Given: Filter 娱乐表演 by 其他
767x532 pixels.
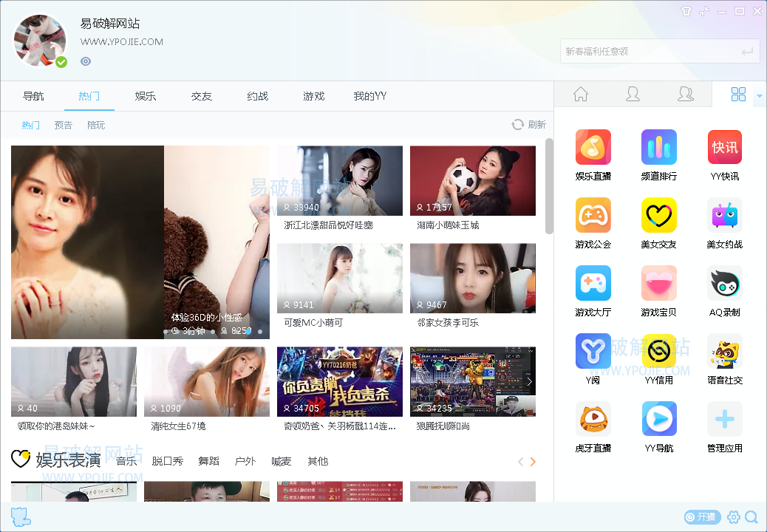Looking at the screenshot, I should 318,461.
